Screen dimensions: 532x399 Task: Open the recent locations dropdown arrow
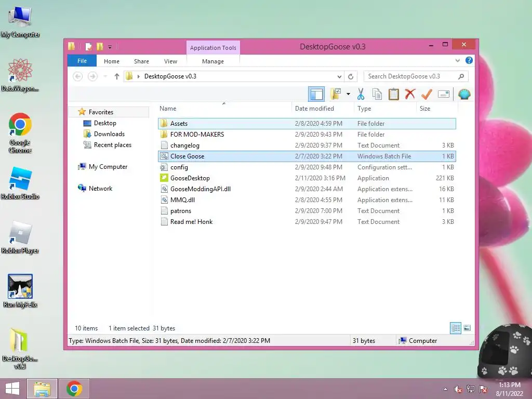(105, 76)
